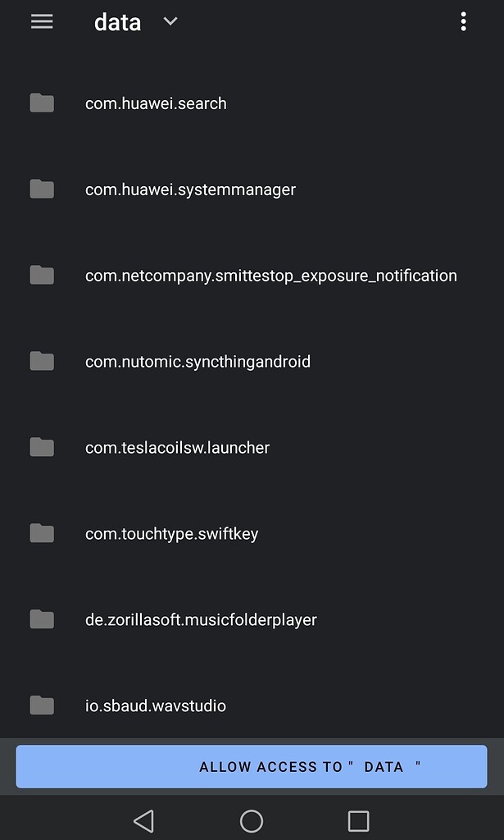Open the com.netcompany.smittestop_exposure_notification folder
504x840 pixels.
(271, 275)
